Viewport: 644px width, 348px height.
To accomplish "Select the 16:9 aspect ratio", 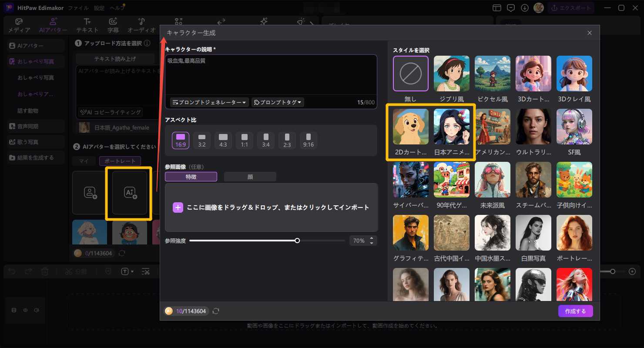I will point(181,140).
